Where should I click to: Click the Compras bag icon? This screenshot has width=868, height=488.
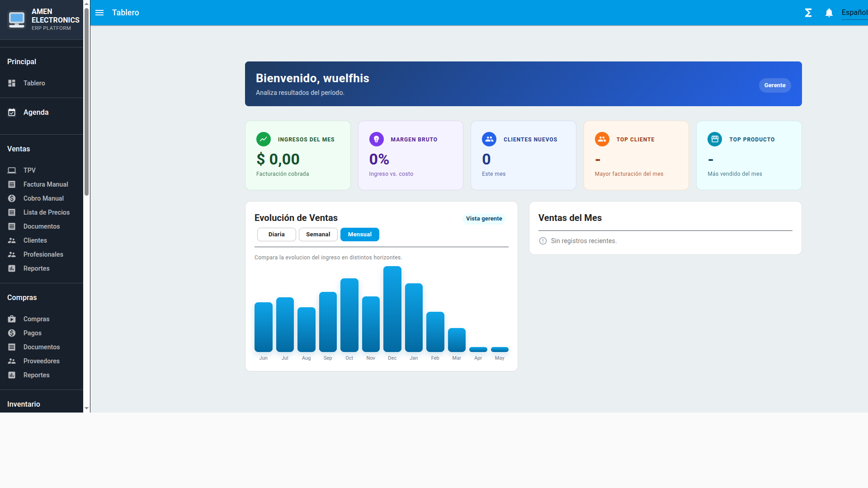(12, 319)
